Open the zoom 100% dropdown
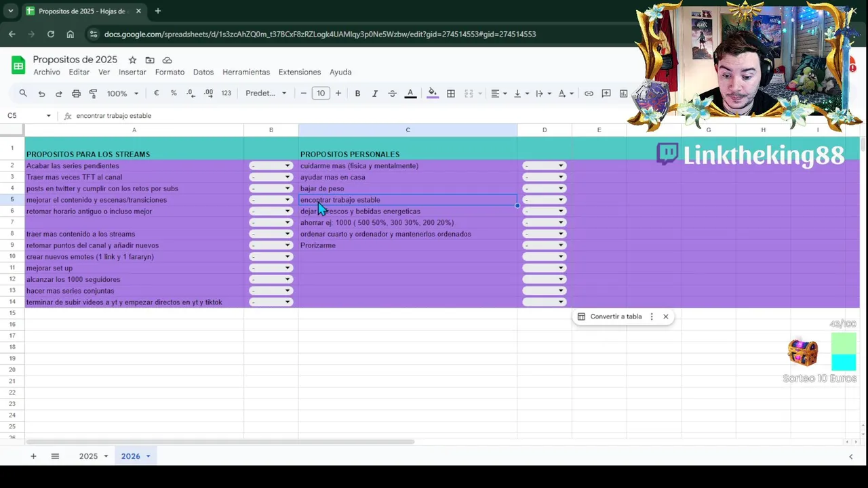868x488 pixels. point(122,94)
